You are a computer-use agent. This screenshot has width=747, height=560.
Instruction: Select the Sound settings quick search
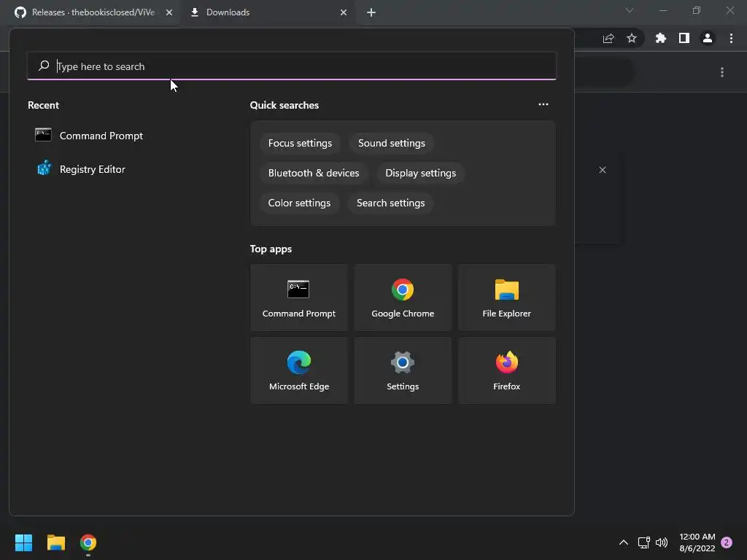point(392,144)
